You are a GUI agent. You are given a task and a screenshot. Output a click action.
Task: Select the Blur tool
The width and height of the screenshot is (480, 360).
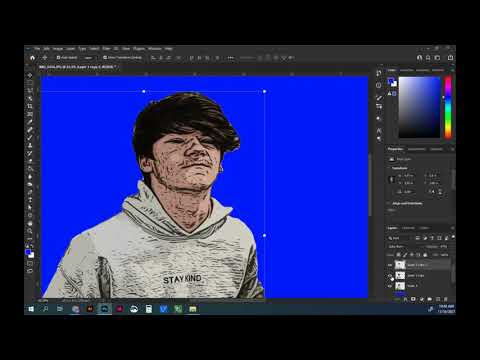30,176
